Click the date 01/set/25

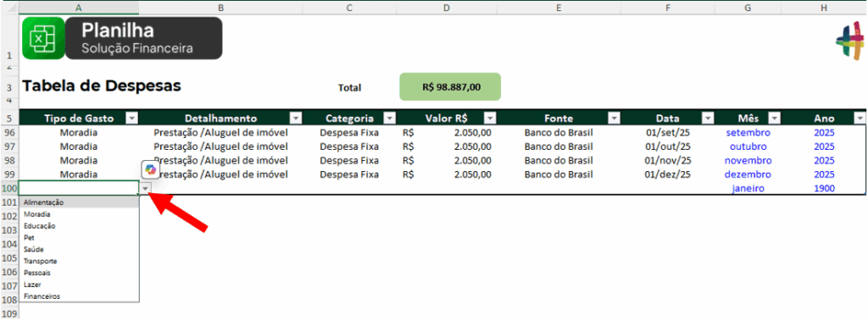pos(668,133)
